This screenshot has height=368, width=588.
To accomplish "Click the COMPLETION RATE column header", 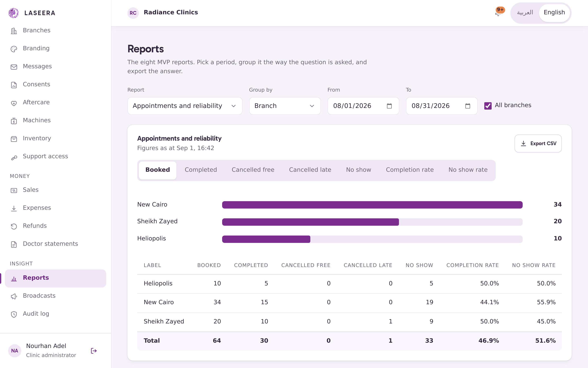I will coord(472,265).
